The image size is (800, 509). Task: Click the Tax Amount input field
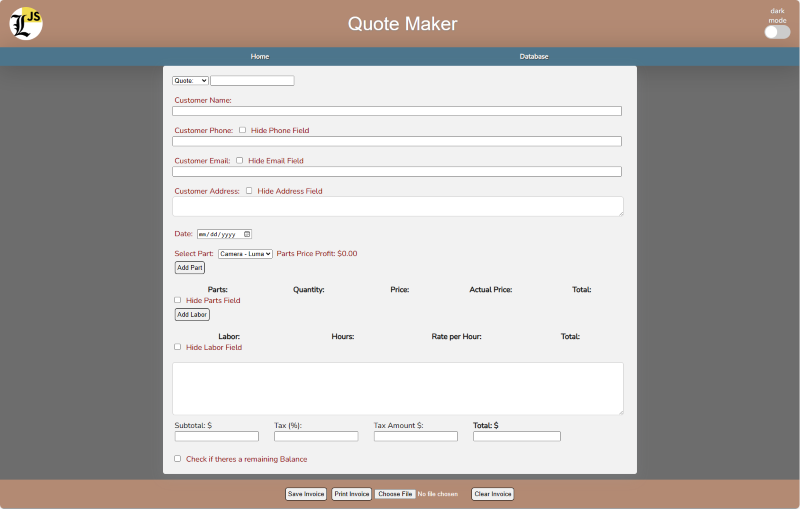[x=416, y=436]
